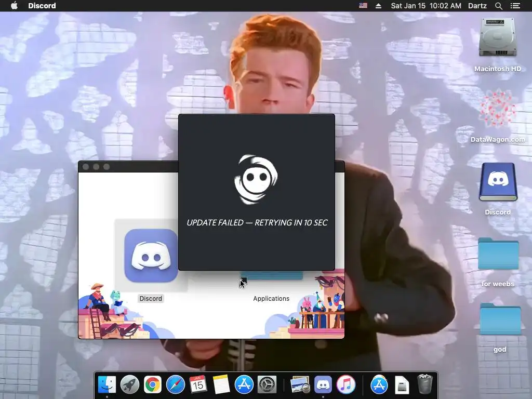Click the 'Update failed' retry message
532x399 pixels.
[257, 222]
